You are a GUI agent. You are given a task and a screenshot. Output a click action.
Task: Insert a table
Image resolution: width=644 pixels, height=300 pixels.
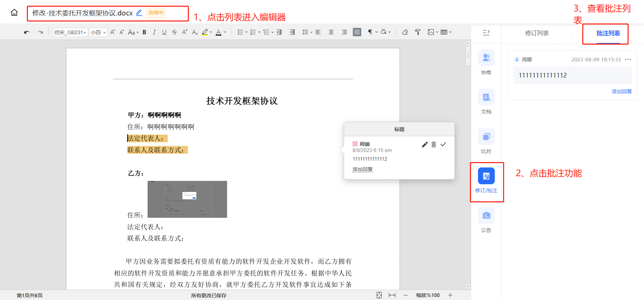tap(444, 32)
